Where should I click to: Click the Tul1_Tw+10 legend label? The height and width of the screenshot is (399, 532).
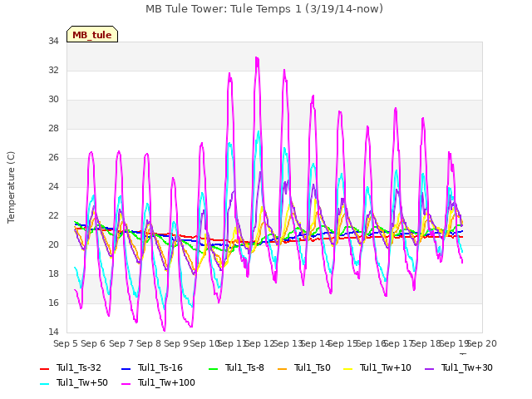pos(385,367)
